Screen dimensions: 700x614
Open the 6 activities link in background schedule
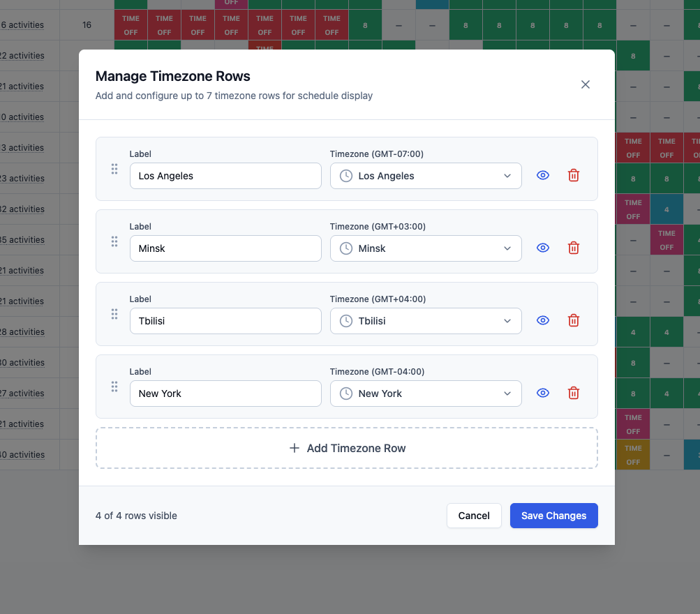tap(22, 25)
